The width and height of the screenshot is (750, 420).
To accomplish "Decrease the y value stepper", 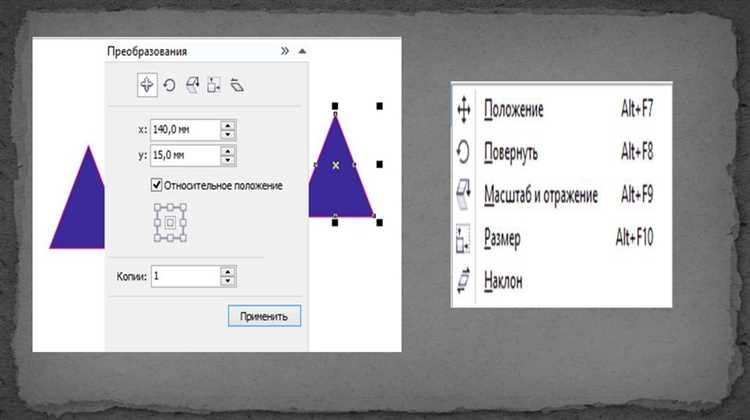I will tap(228, 161).
